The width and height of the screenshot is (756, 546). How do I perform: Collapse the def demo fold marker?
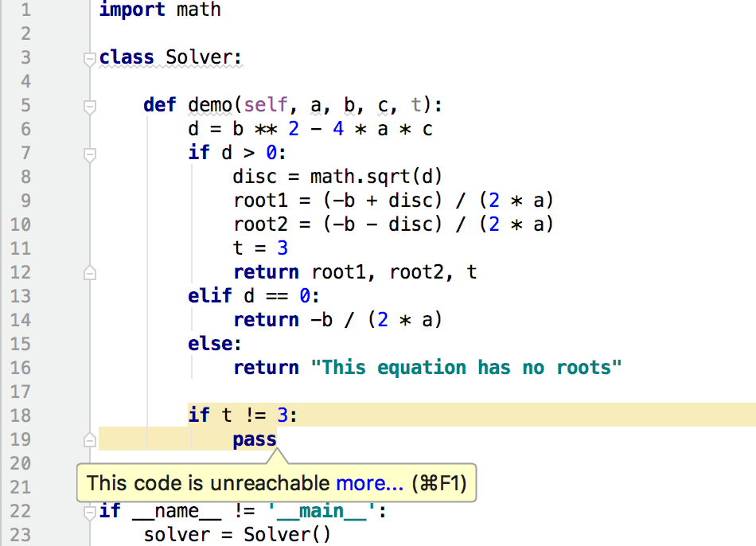90,107
